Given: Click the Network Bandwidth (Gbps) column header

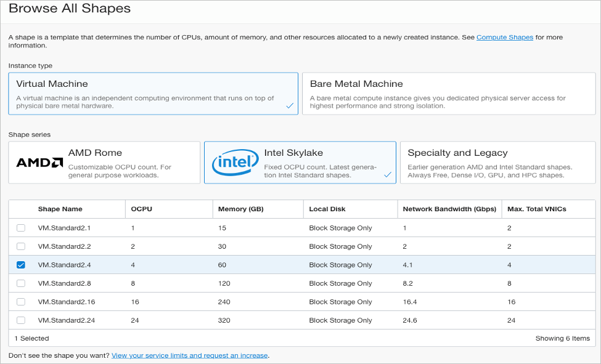Looking at the screenshot, I should [449, 209].
